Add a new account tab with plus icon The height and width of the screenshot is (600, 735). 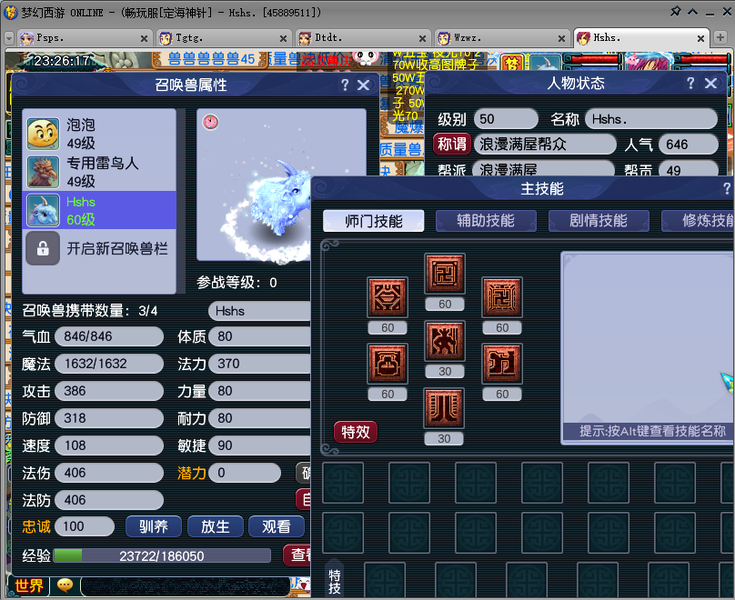720,37
